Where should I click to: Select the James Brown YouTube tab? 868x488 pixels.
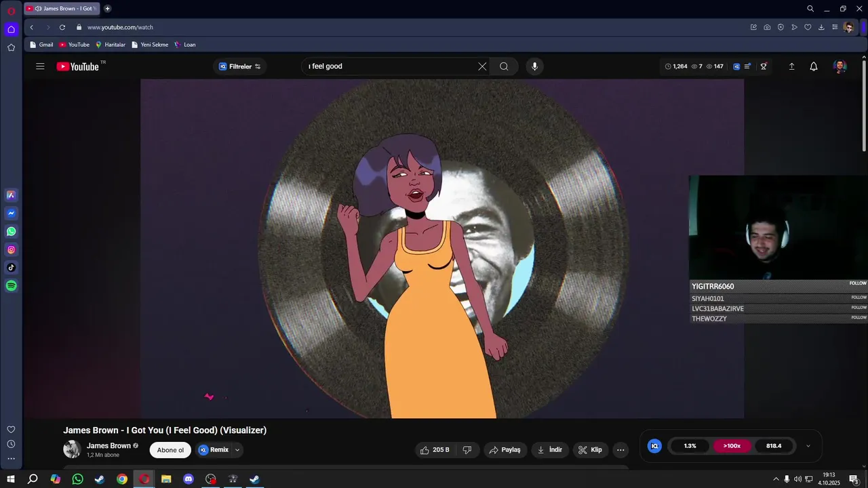point(61,9)
